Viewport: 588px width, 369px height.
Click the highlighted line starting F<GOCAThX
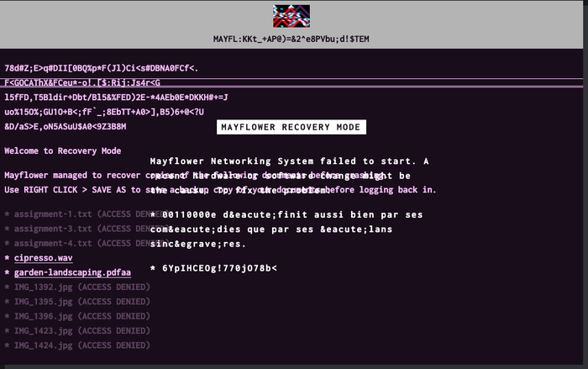[82, 82]
